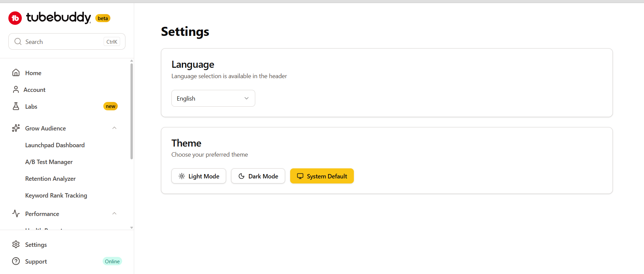Click the Language section heading
Screen dimensions: 644x274
[193, 64]
